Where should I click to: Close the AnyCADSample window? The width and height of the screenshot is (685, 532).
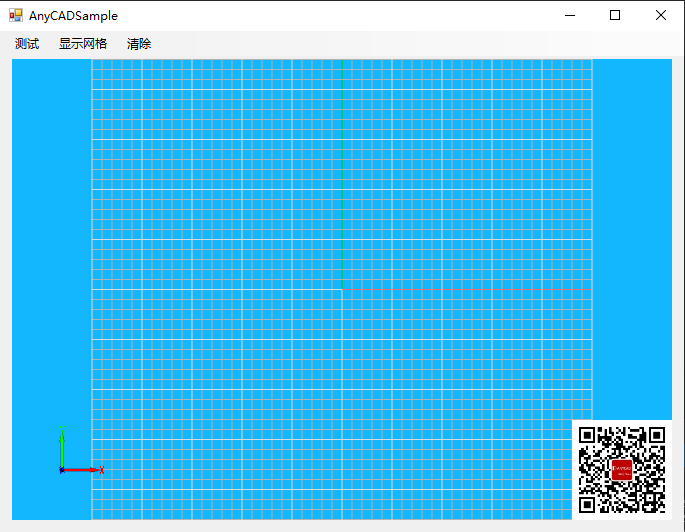661,15
